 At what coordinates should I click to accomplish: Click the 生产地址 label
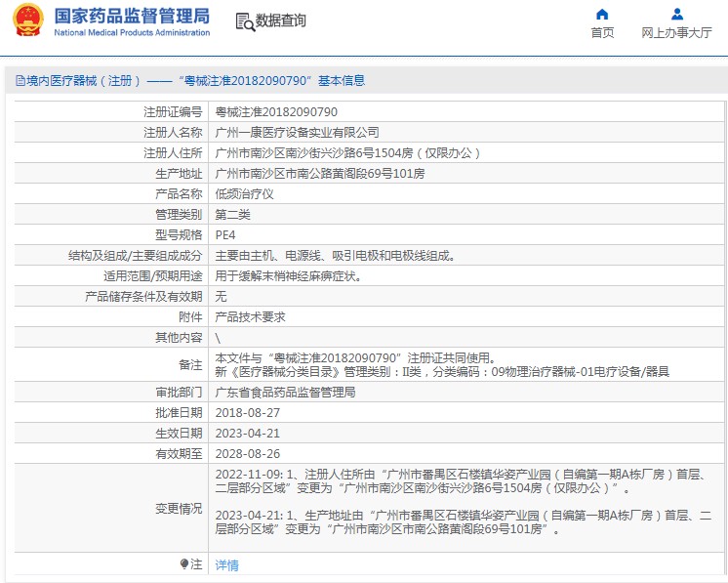(179, 173)
